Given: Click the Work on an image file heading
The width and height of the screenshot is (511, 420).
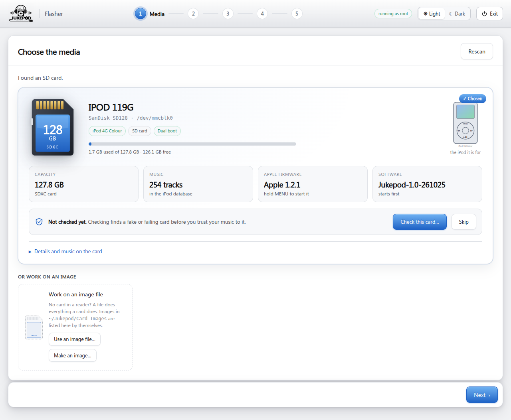Looking at the screenshot, I should click(x=76, y=294).
